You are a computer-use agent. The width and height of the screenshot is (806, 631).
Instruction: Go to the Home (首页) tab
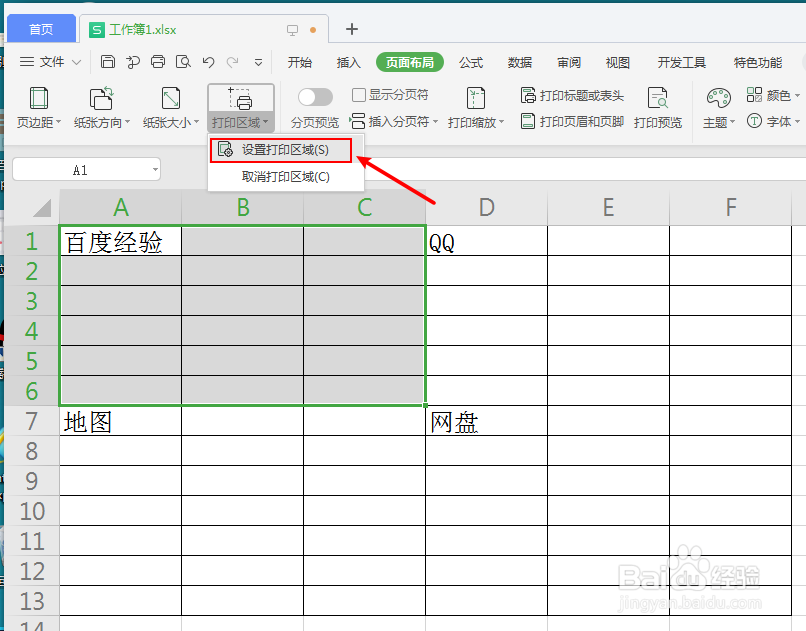[41, 29]
